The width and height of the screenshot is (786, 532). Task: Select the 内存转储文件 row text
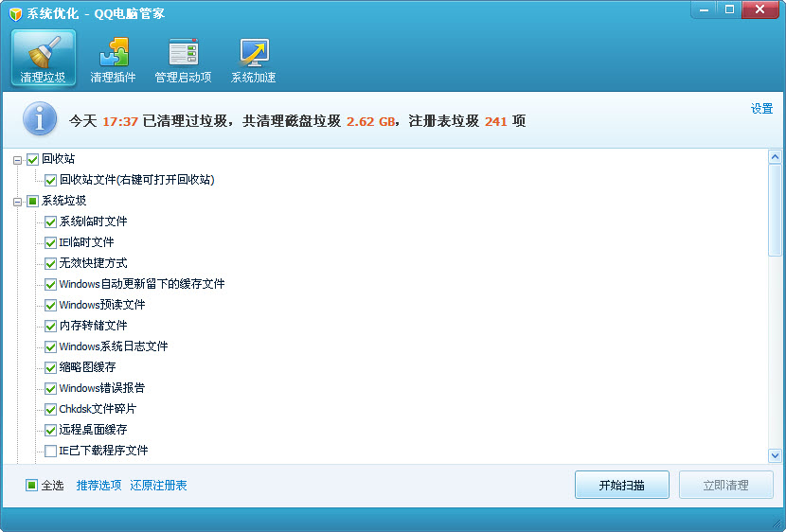point(93,326)
